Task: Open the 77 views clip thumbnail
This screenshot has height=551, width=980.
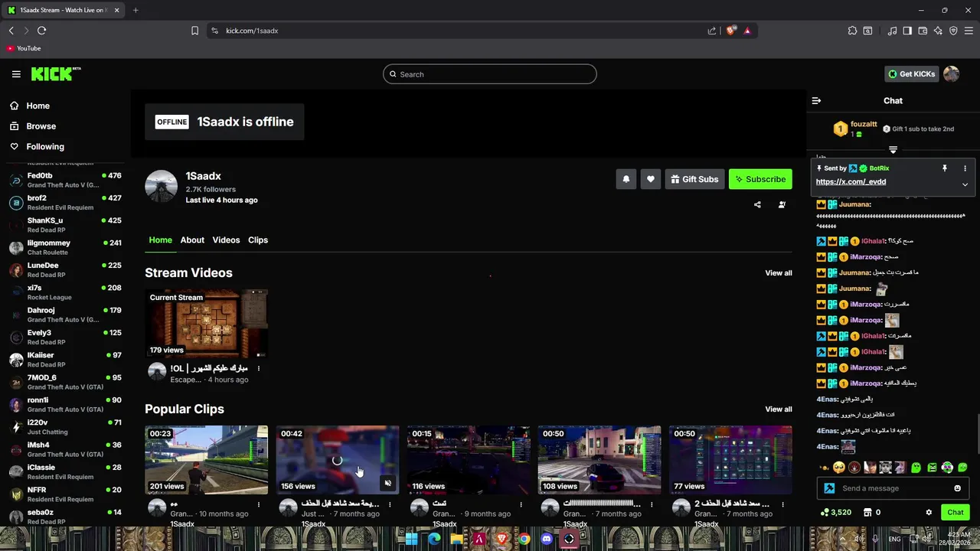Action: 730,460
